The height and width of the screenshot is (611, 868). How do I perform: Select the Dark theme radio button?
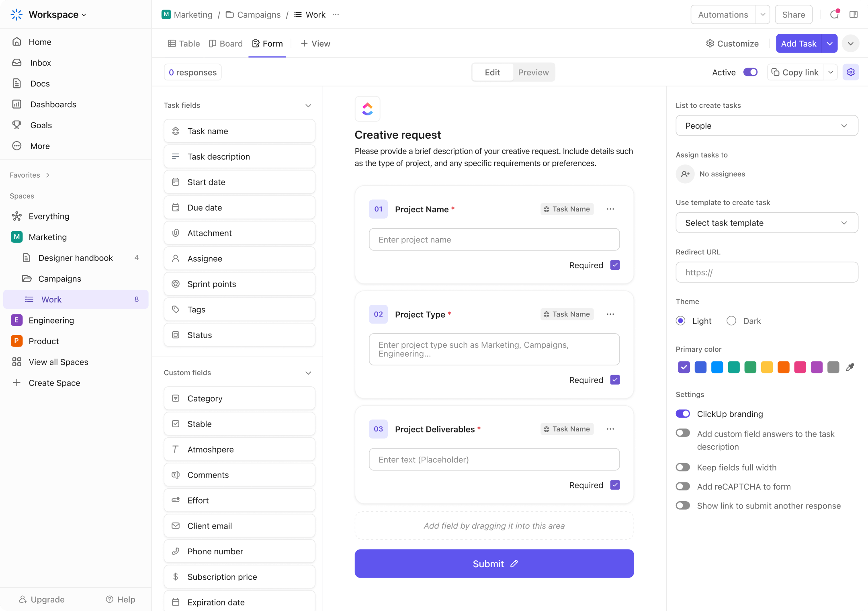[731, 321]
